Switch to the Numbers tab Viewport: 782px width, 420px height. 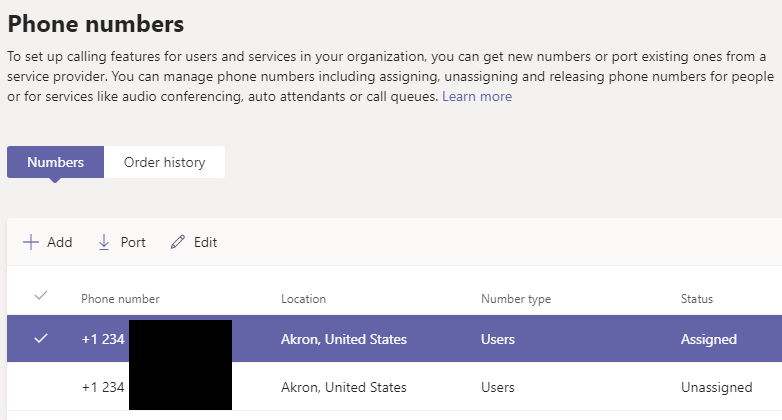pyautogui.click(x=55, y=162)
